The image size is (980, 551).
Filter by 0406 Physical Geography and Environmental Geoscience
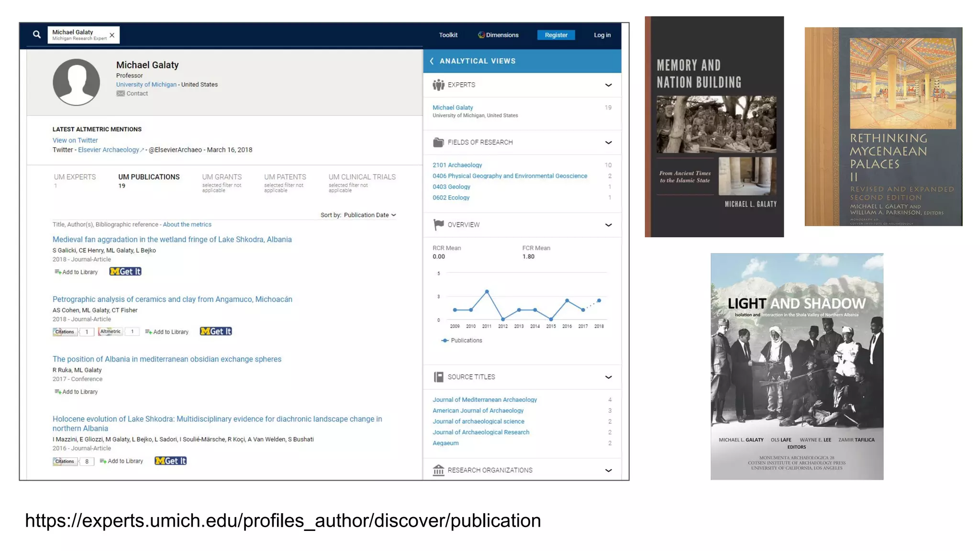(510, 176)
